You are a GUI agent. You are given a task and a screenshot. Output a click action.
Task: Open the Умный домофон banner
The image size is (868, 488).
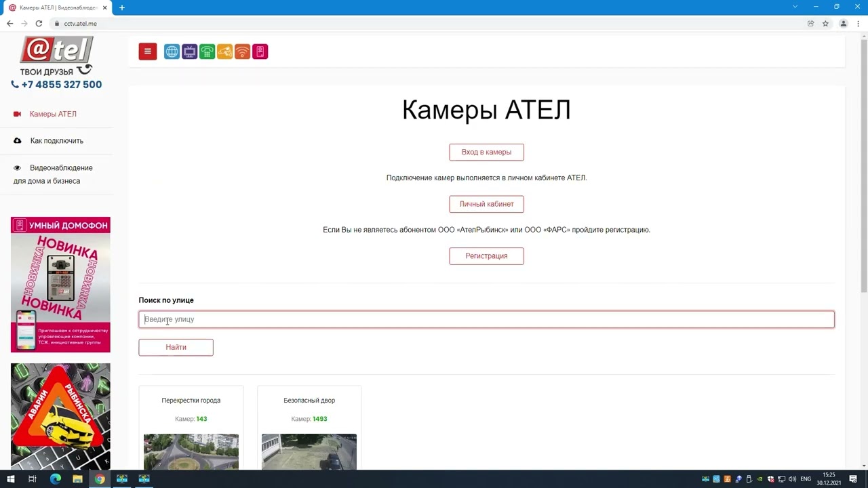point(60,285)
